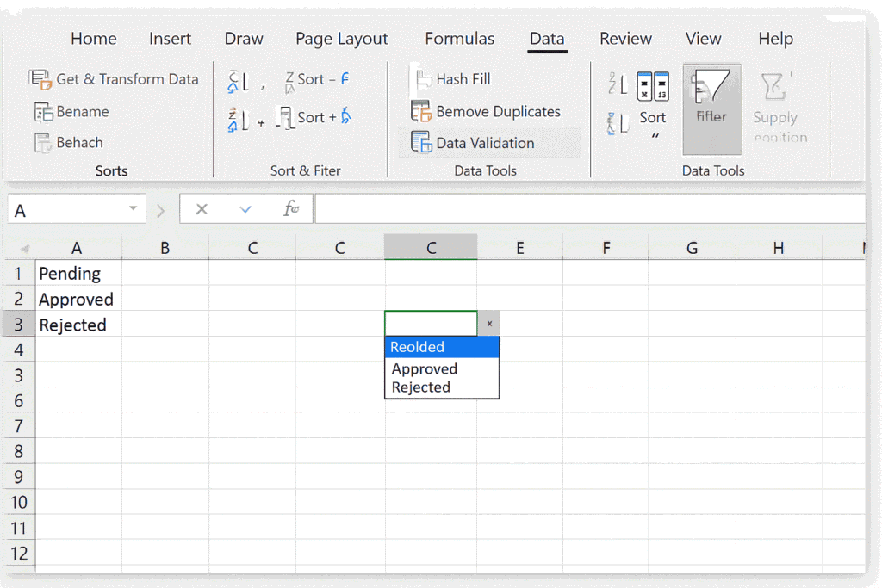Choose the highlighted Reolded list entry
This screenshot has width=882, height=588.
click(x=417, y=347)
